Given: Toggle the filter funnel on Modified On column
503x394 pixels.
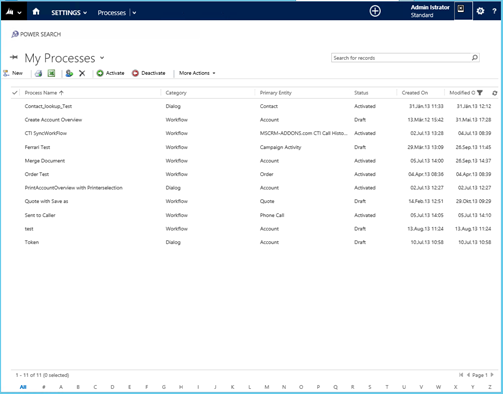Looking at the screenshot, I should tap(480, 93).
